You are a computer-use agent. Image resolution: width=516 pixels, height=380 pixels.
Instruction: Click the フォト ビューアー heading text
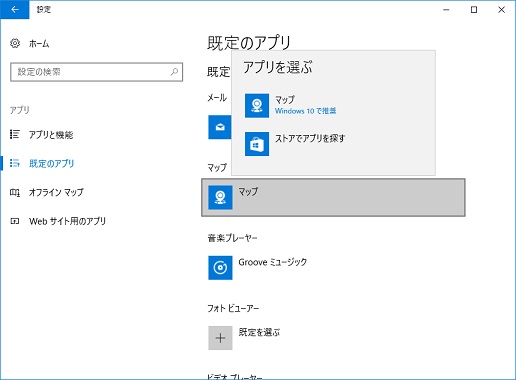click(233, 308)
